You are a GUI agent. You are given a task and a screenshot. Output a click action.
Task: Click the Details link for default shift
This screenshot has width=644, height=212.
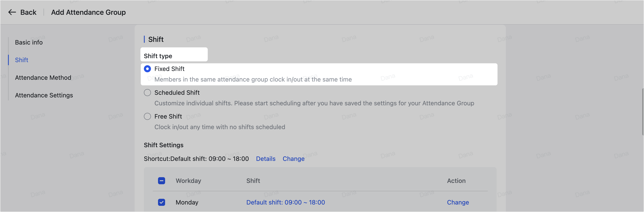[x=265, y=159]
